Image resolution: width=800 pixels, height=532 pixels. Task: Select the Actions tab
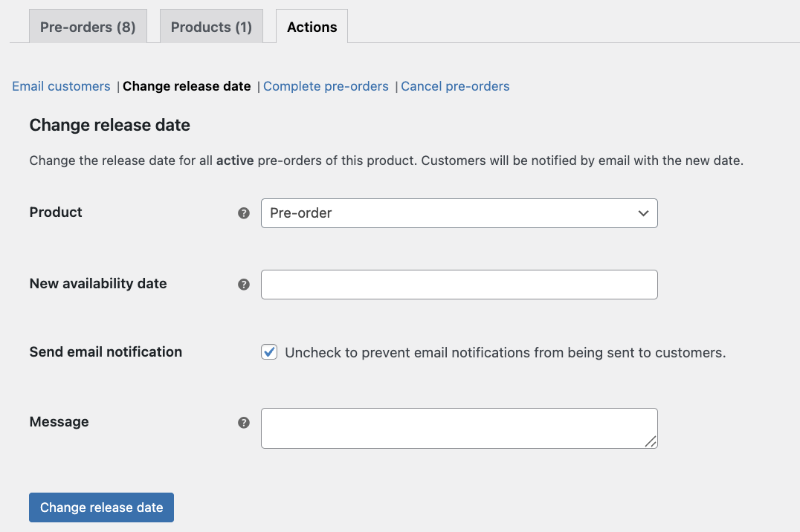(312, 27)
